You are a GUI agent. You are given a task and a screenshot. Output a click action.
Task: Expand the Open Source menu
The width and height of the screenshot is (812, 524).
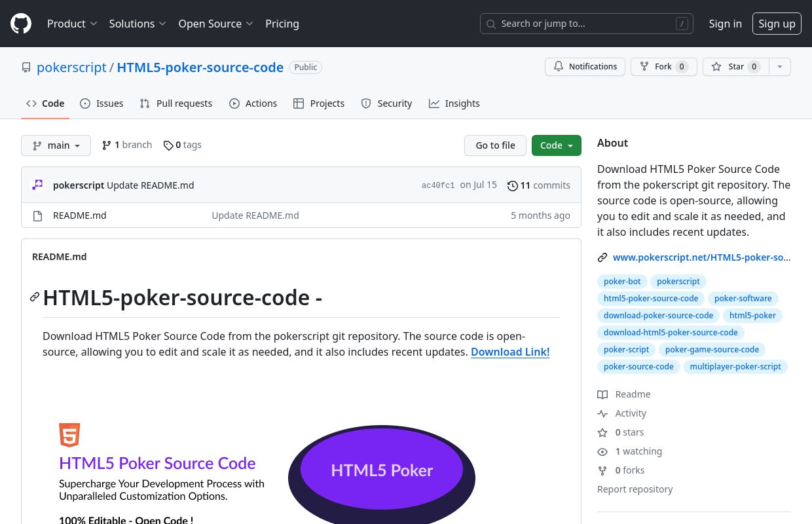click(x=215, y=24)
